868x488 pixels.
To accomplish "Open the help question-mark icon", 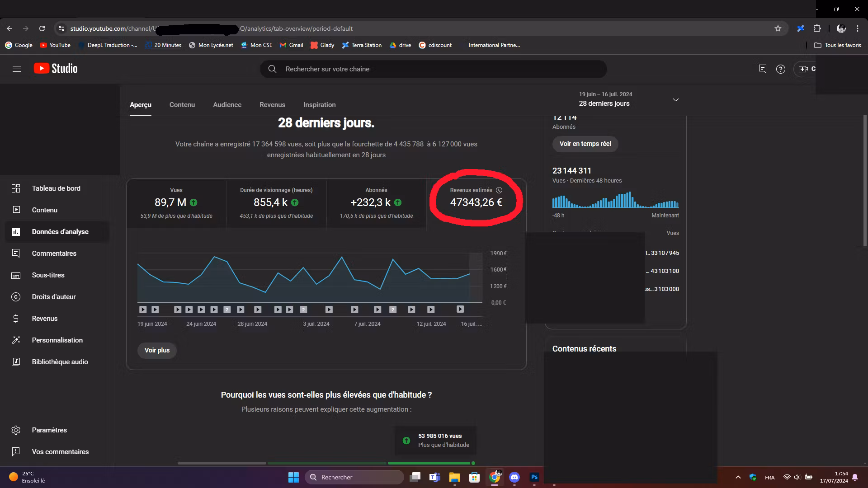I will tap(781, 69).
